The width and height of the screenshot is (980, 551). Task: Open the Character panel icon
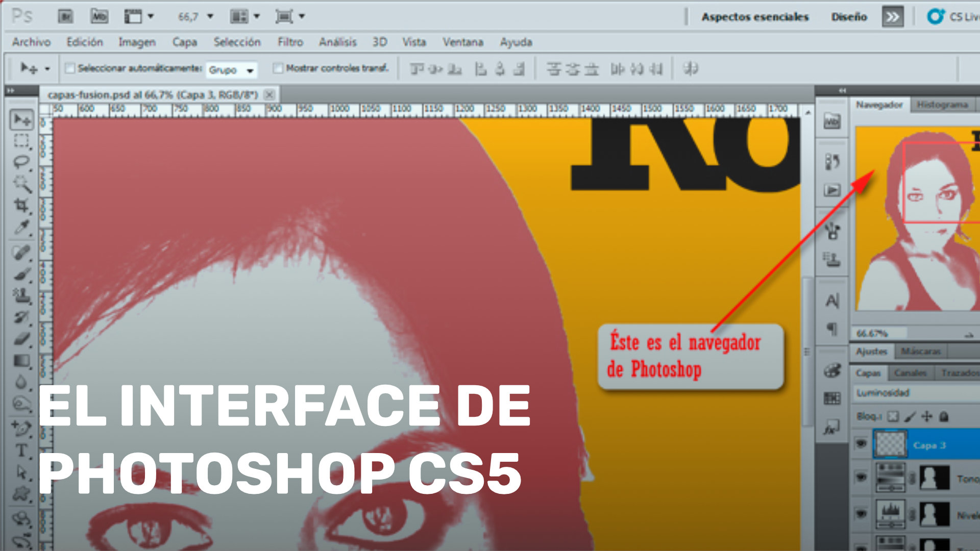click(x=832, y=300)
